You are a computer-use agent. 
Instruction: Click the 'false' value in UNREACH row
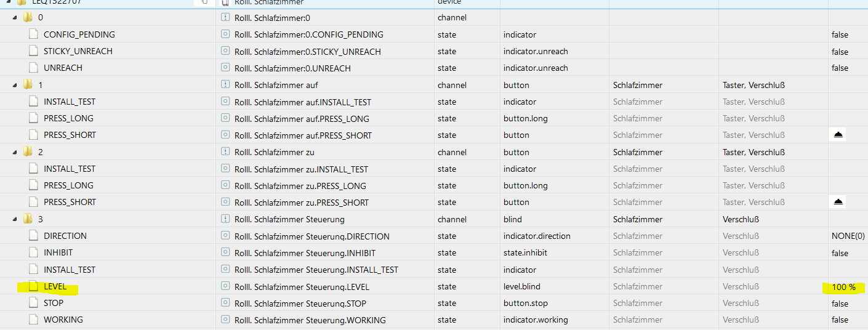point(840,68)
